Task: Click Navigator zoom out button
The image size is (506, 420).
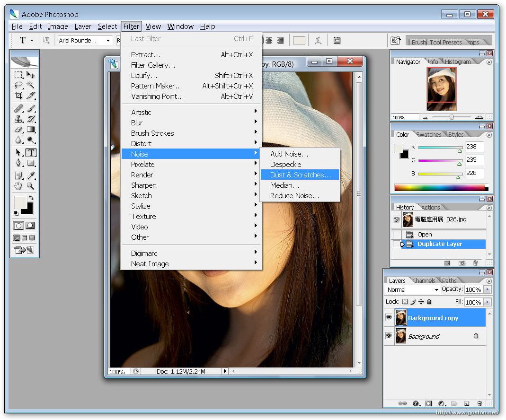Action: (426, 118)
